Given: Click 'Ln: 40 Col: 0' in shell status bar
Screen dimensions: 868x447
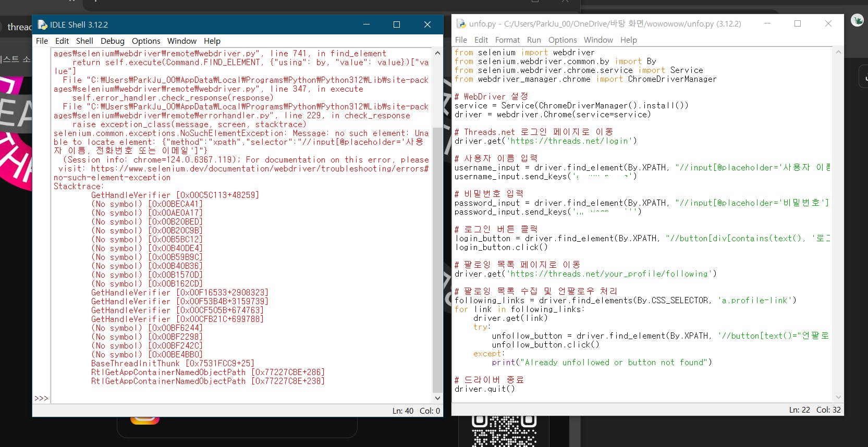Looking at the screenshot, I should click(x=416, y=411).
